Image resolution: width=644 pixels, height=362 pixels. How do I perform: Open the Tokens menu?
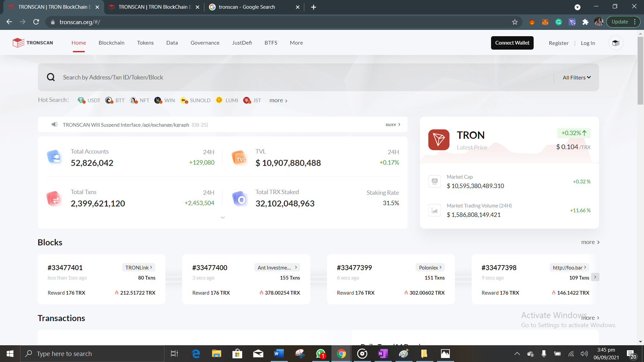pos(145,43)
